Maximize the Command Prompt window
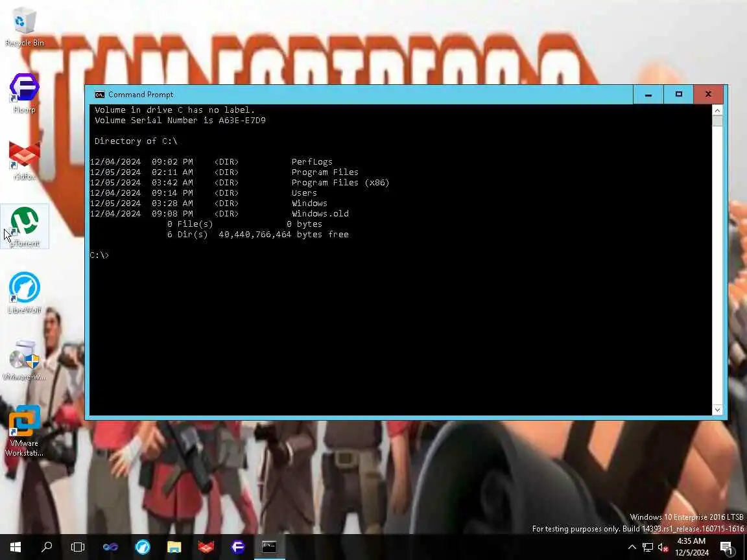 (678, 94)
